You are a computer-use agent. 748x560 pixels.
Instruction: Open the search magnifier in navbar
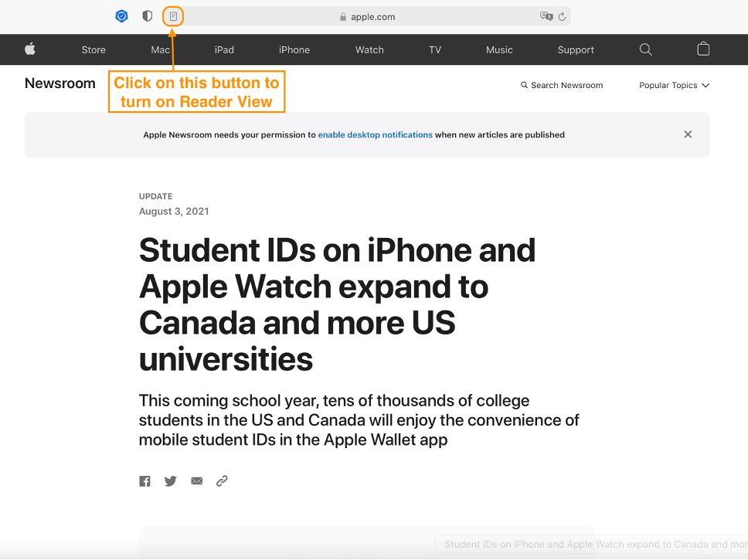click(646, 49)
